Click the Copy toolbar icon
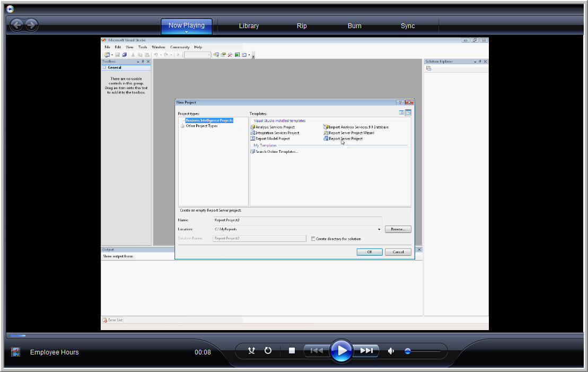 point(140,55)
